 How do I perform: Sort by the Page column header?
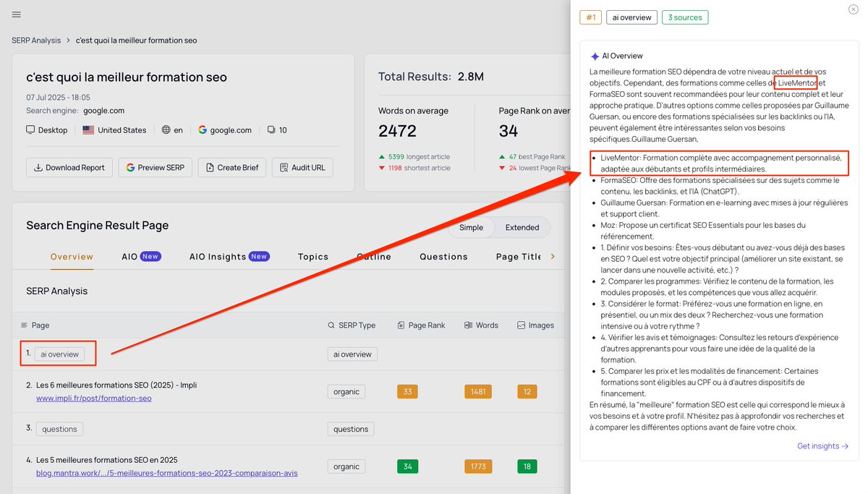[35, 325]
